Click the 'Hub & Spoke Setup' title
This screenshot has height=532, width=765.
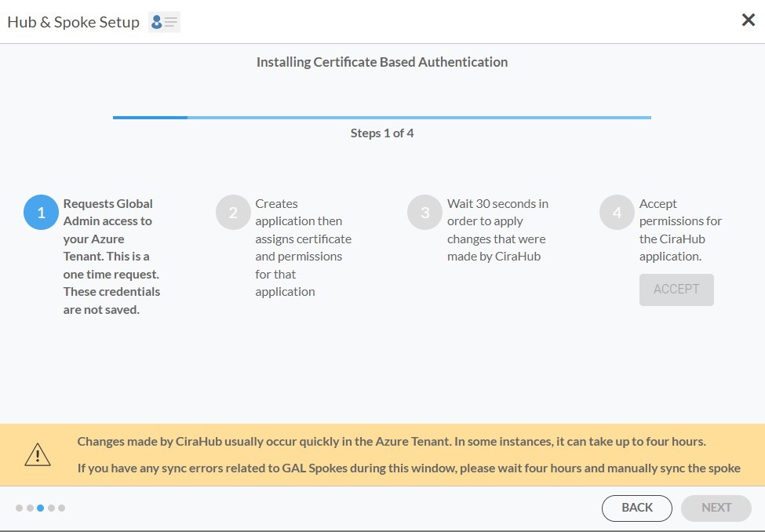tap(73, 22)
